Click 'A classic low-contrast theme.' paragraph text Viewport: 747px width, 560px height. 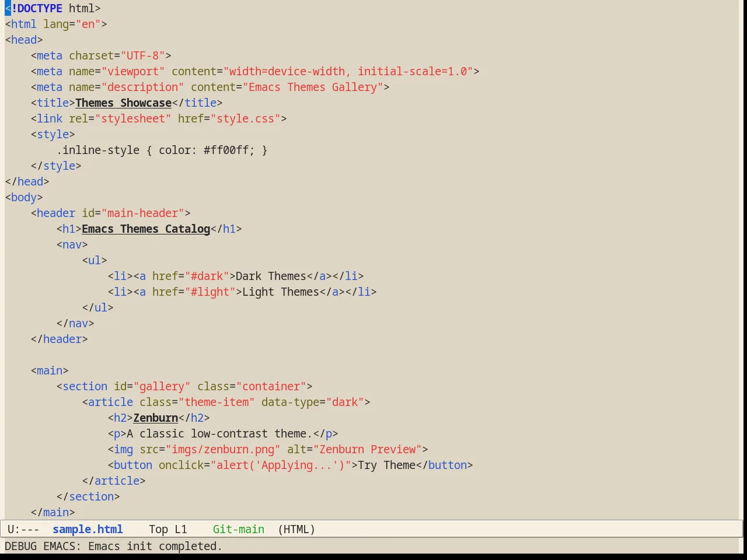(x=219, y=433)
